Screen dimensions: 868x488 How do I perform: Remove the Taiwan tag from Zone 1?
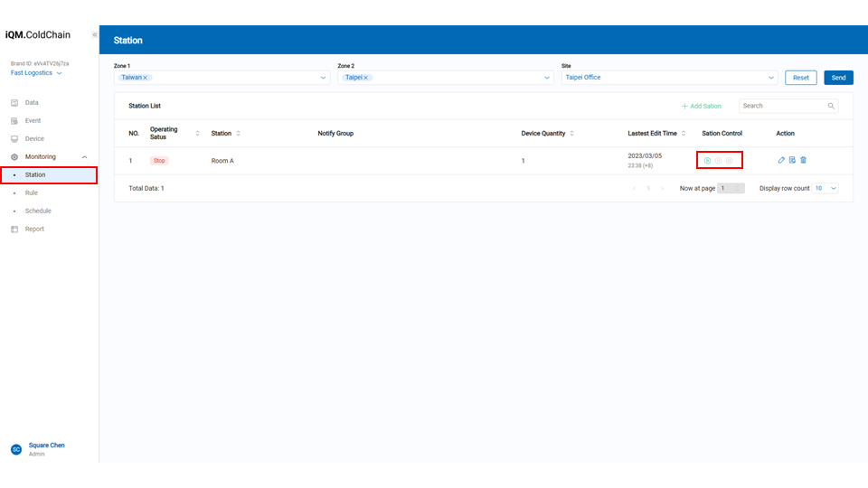coord(146,78)
